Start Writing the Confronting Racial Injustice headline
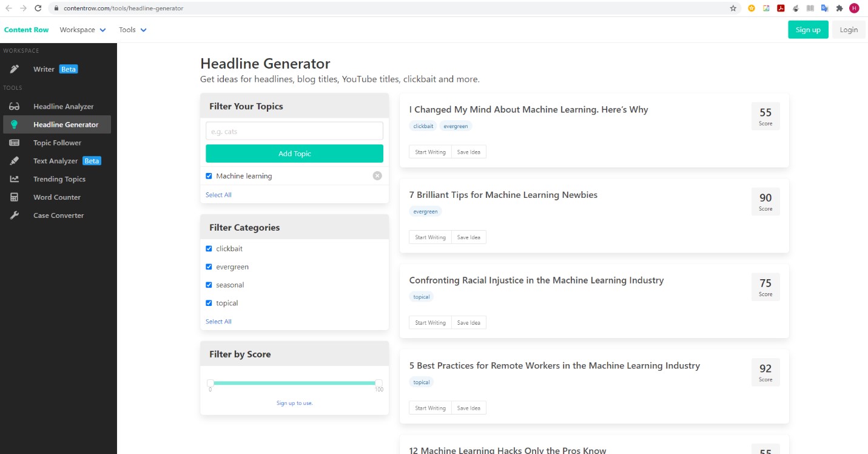The height and width of the screenshot is (454, 868). pos(430,323)
